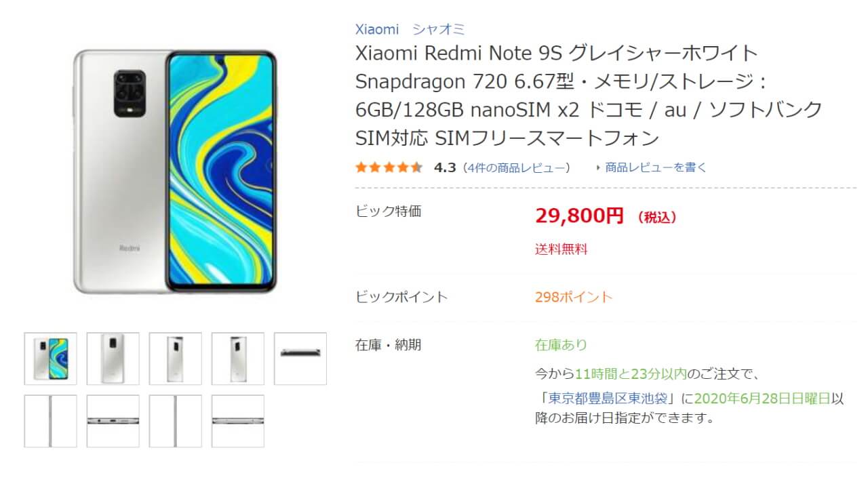The height and width of the screenshot is (488, 868).
Task: Click the orange star rating icons
Action: pos(389,167)
